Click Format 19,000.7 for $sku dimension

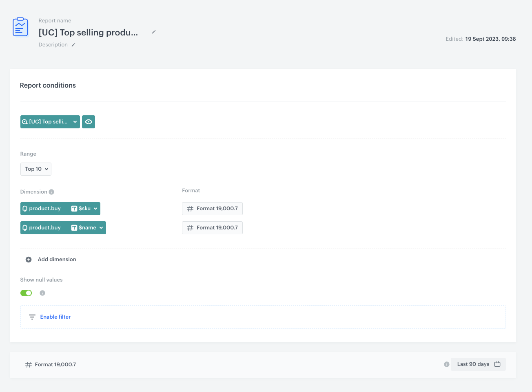[x=212, y=209]
